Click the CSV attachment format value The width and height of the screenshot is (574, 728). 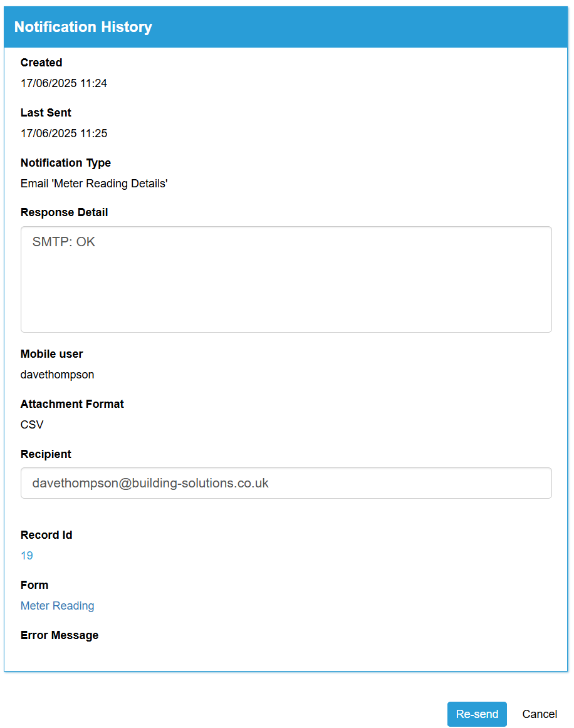click(32, 424)
